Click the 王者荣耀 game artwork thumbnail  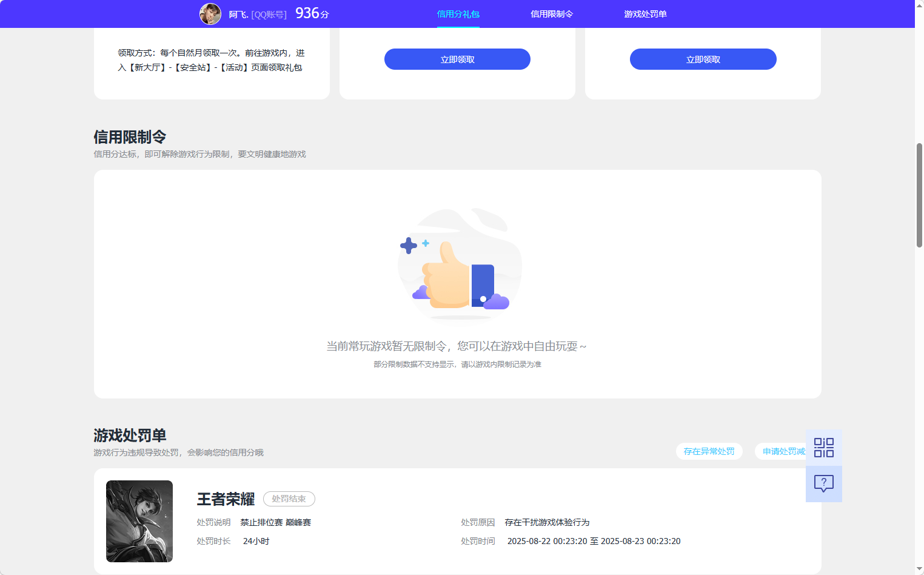(x=139, y=521)
